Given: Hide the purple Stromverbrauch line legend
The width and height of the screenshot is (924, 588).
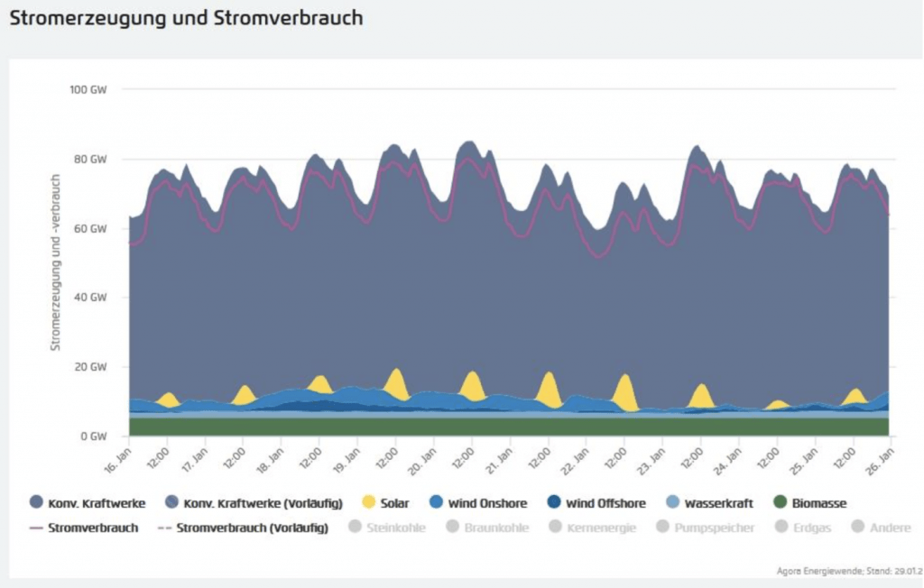Looking at the screenshot, I should tap(36, 528).
